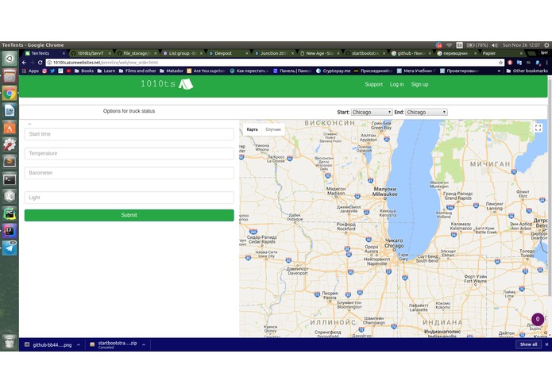Open LibreOffice Writer from the dock
This screenshot has height=392, width=552.
10,110
